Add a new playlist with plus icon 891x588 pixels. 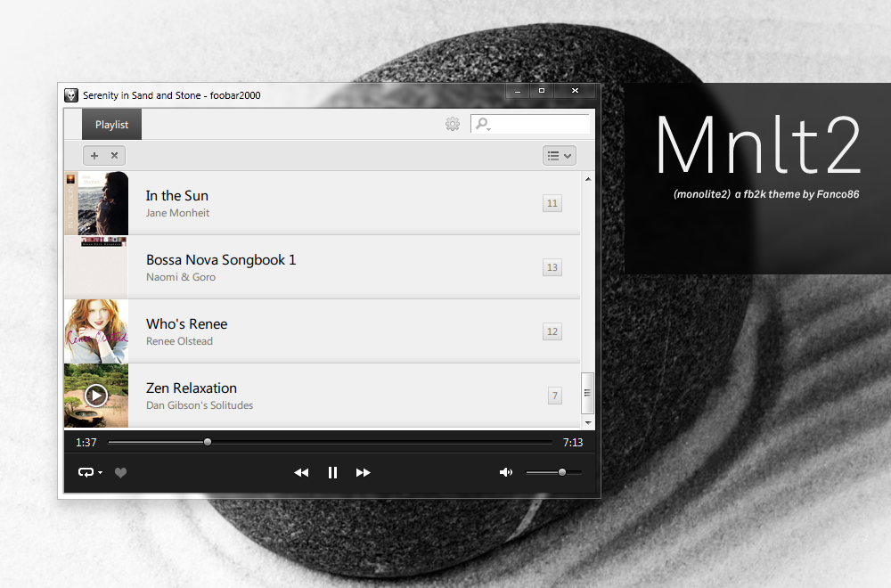(94, 155)
